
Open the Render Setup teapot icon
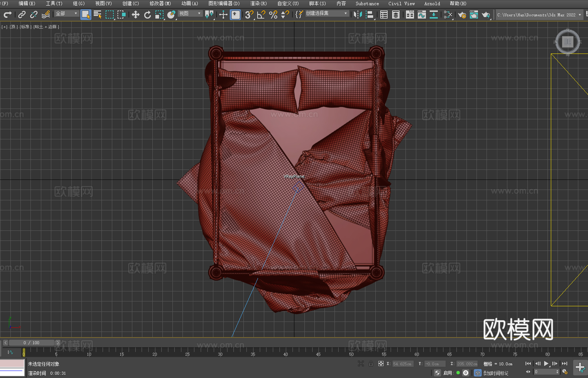[x=462, y=14]
